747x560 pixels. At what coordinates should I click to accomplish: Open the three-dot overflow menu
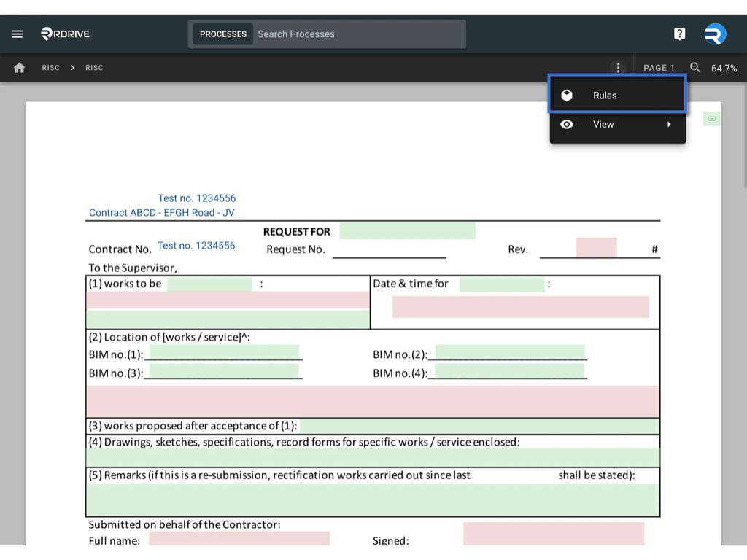618,67
